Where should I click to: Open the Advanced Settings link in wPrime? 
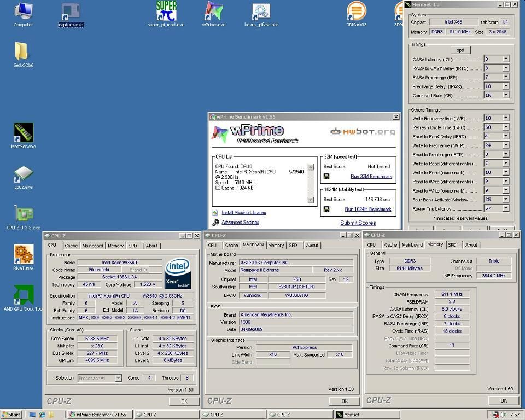pos(240,222)
